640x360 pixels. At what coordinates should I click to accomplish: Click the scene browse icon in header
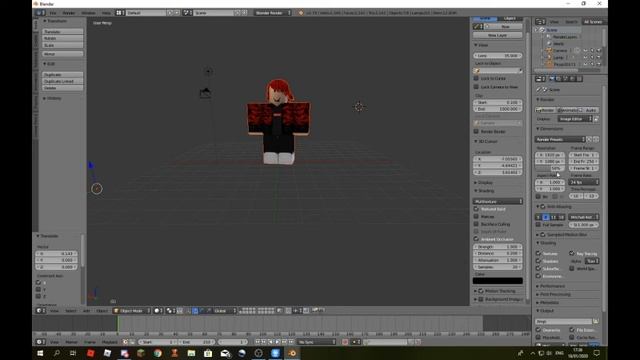click(x=188, y=13)
